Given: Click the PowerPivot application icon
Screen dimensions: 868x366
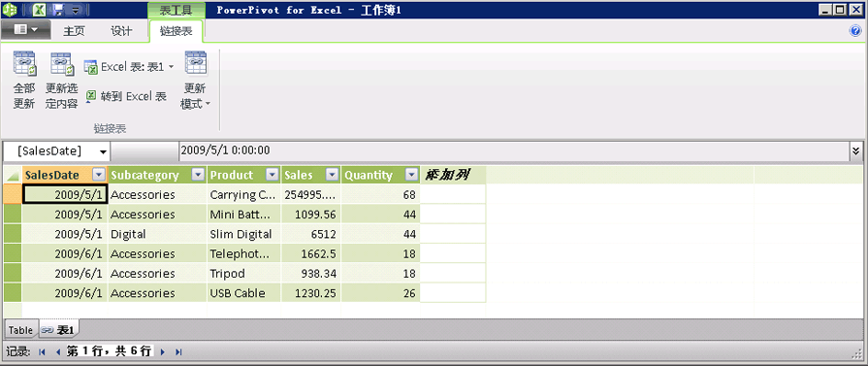Looking at the screenshot, I should pyautogui.click(x=11, y=10).
